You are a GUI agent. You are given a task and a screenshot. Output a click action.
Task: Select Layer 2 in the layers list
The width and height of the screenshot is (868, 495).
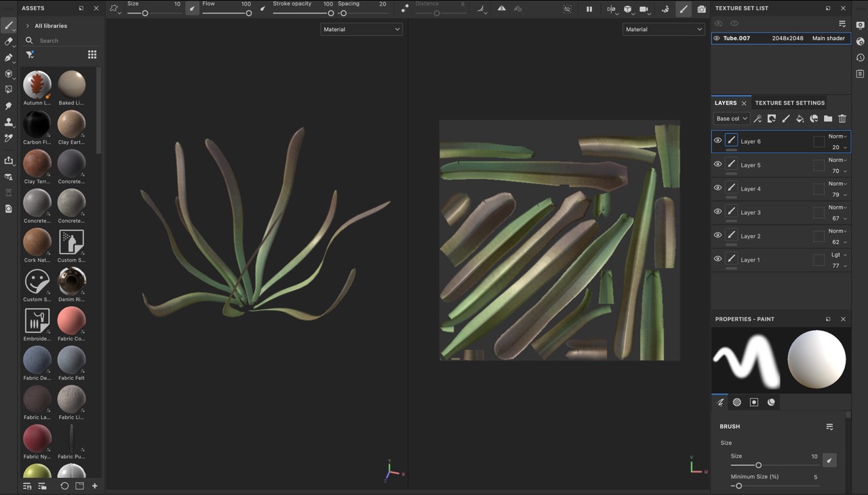coord(781,236)
